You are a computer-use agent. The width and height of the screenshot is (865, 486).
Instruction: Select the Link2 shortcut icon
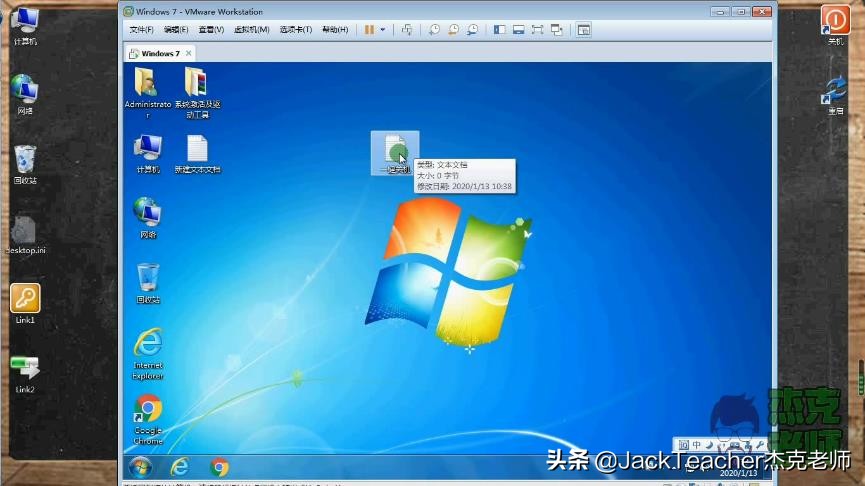click(25, 374)
